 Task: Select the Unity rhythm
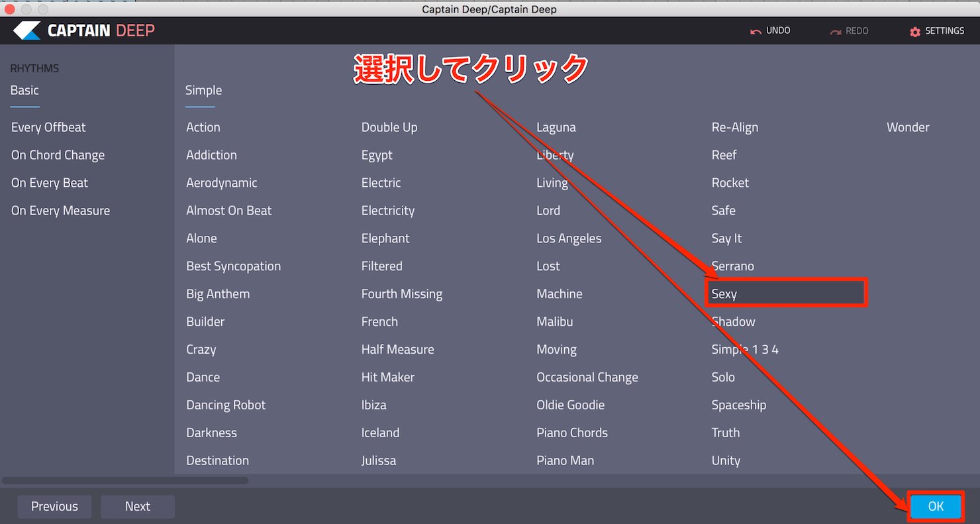[x=726, y=460]
